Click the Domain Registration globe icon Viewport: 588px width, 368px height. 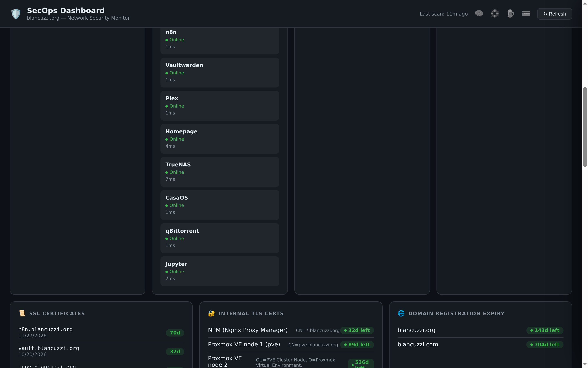click(x=401, y=313)
